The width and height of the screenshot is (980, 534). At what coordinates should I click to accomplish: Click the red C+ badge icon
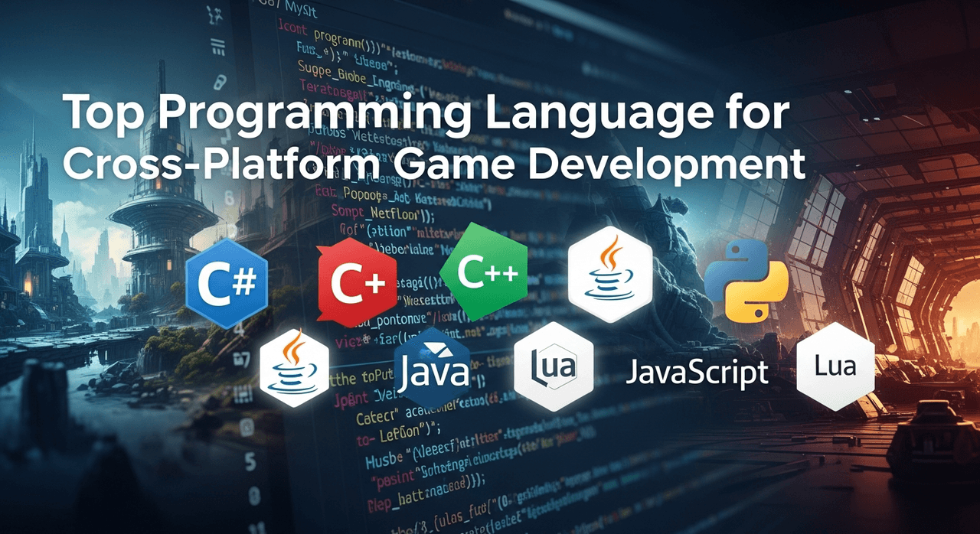[x=356, y=283]
